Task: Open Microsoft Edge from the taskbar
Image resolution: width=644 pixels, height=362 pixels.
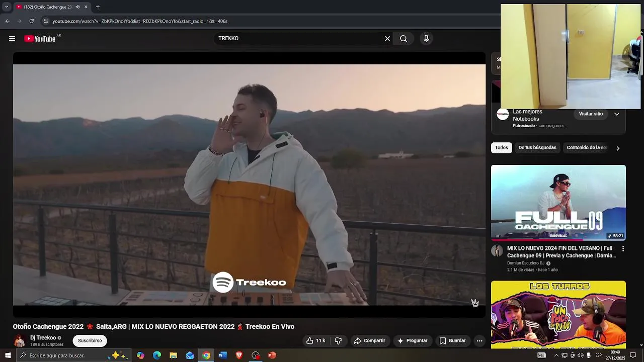Action: point(157,355)
